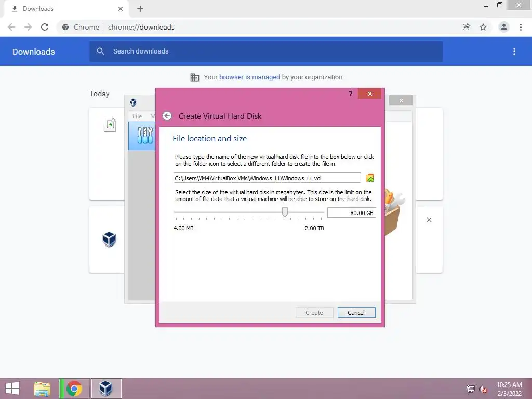Click the 'Today' date label

click(x=99, y=94)
